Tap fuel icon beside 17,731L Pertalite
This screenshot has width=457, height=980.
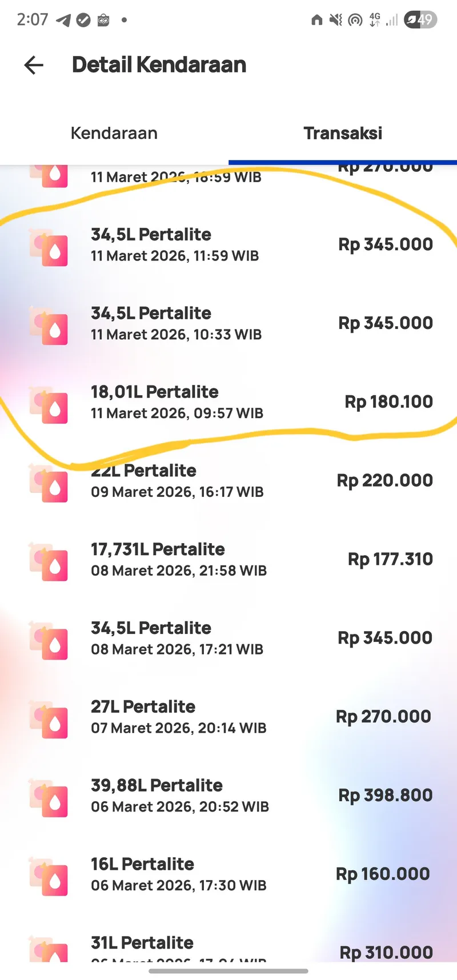click(50, 563)
